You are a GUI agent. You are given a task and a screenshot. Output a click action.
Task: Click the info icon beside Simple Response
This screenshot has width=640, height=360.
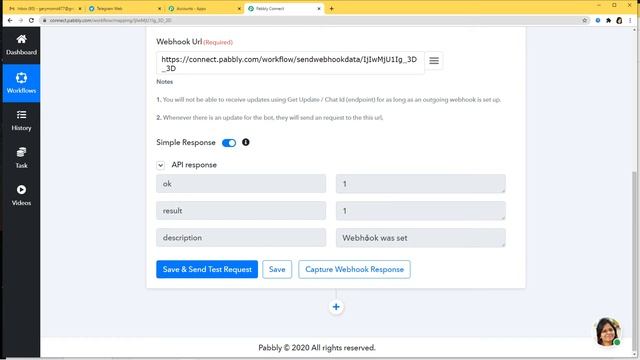(x=245, y=142)
